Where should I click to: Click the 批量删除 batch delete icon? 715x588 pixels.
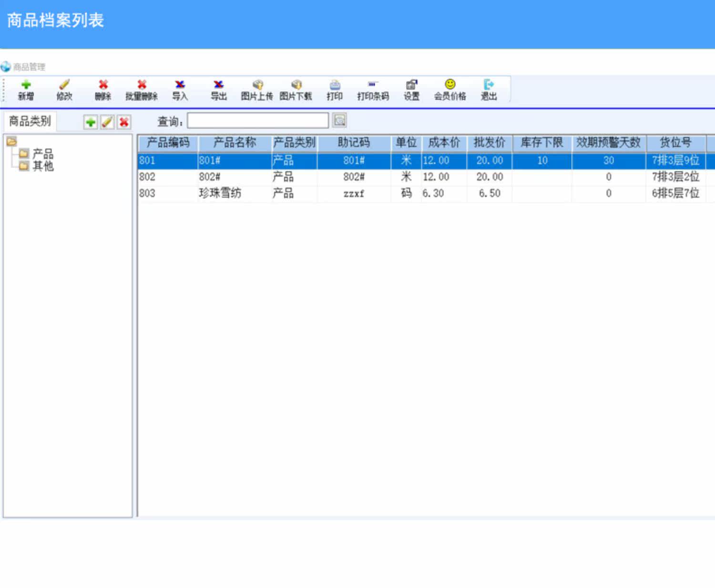(x=142, y=85)
